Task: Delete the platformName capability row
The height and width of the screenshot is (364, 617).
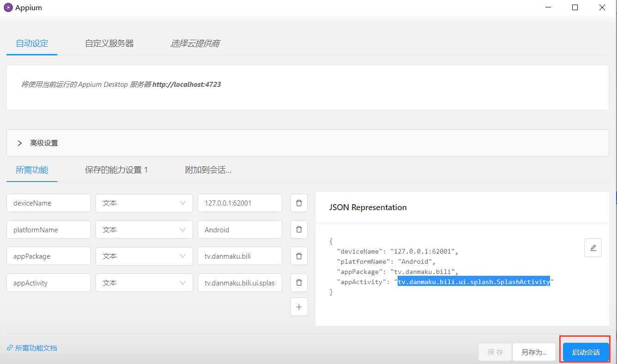Action: (299, 230)
